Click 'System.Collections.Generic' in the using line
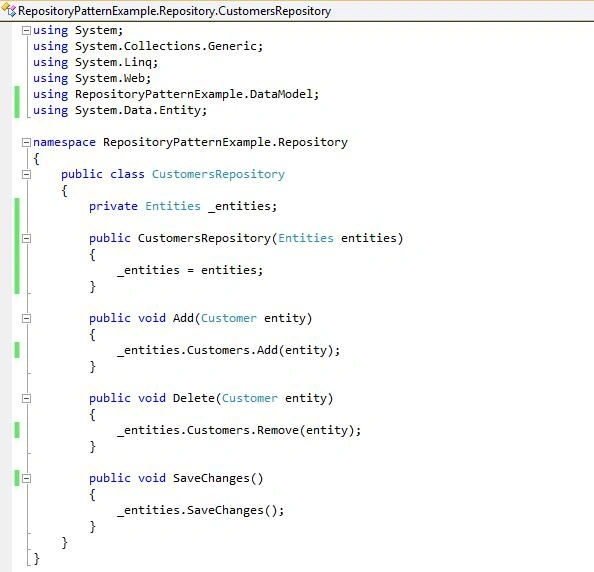This screenshot has height=572, width=594. click(x=166, y=47)
